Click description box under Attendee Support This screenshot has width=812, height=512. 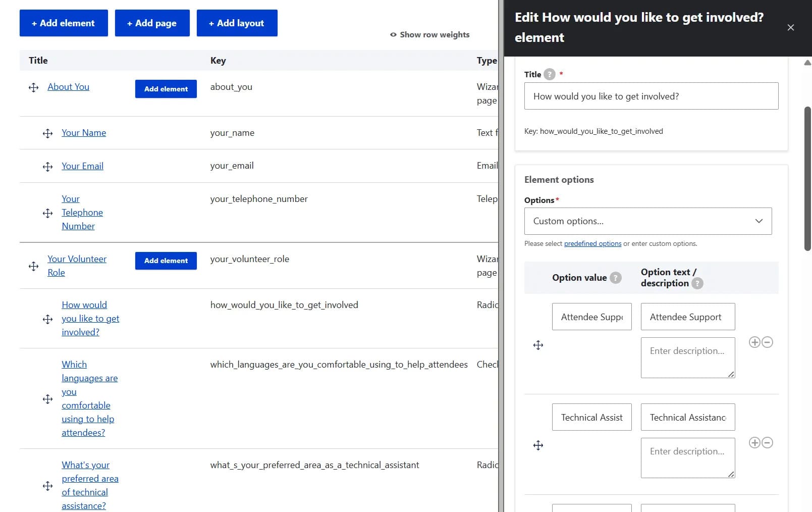[688, 357]
